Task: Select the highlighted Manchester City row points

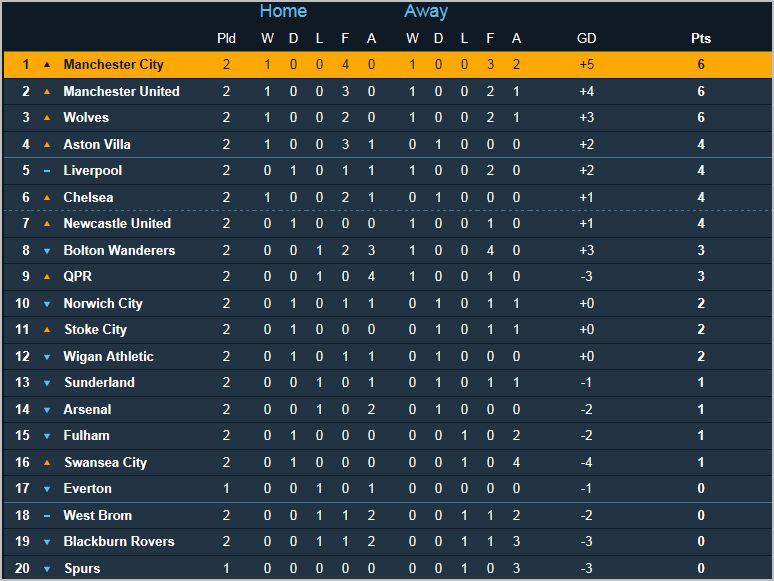Action: (x=701, y=65)
